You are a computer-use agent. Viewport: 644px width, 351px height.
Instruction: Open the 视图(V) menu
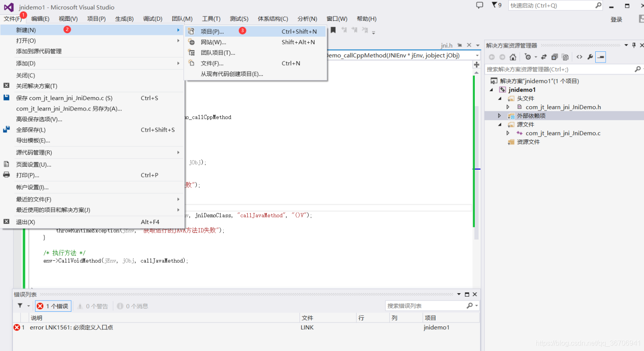click(x=68, y=19)
